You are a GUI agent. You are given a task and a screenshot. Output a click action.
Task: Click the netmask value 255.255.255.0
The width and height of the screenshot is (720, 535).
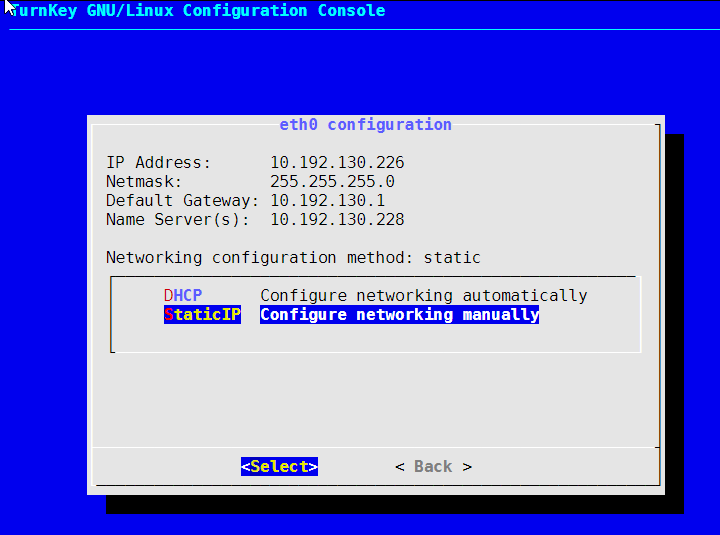pos(332,181)
